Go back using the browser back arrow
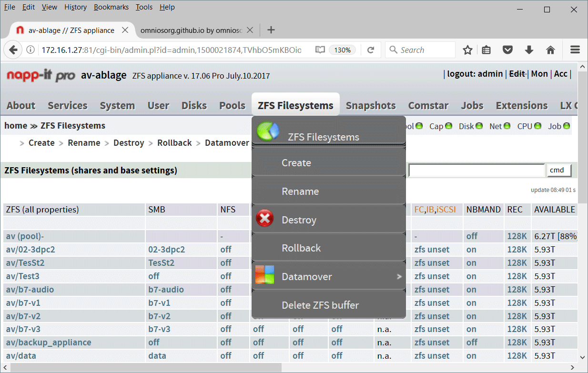This screenshot has width=588, height=373. pyautogui.click(x=13, y=50)
